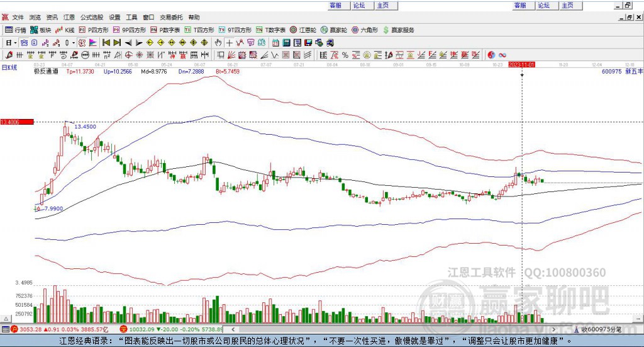Viewport: 644px width, 347px height.
Task: Click the hand pan tool icon
Action: pos(218,43)
